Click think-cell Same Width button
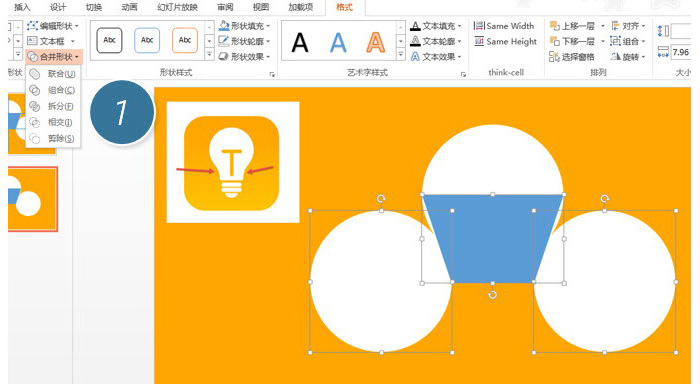The height and width of the screenshot is (384, 700). [504, 26]
